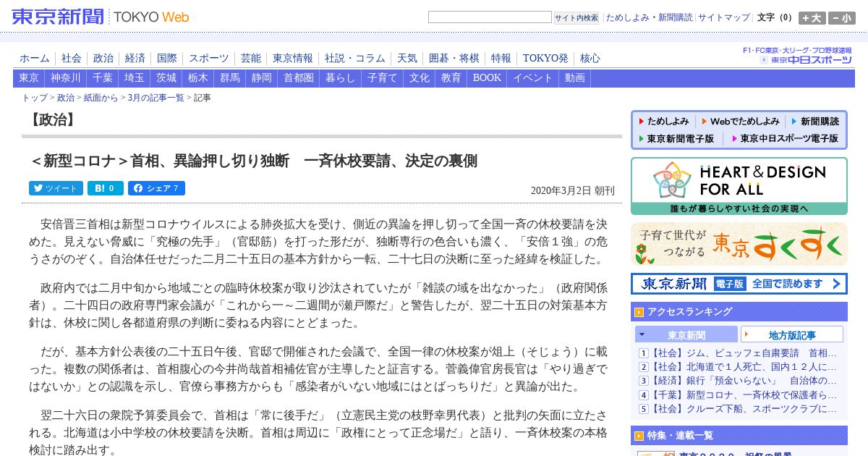Increase text size with ＋大 button
The image size is (868, 456).
pos(812,18)
